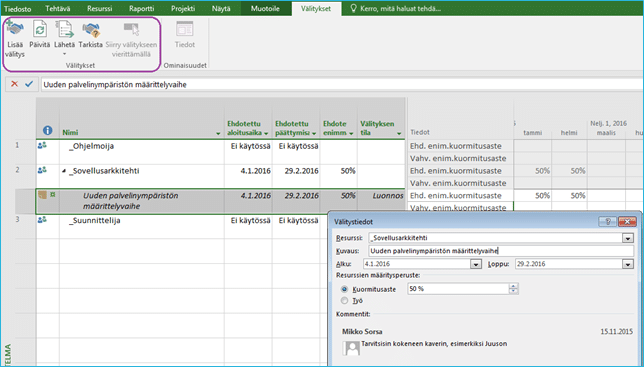The height and width of the screenshot is (367, 644).
Task: Open Ehdotettu aloitusaika column dropdown
Action: coord(266,133)
